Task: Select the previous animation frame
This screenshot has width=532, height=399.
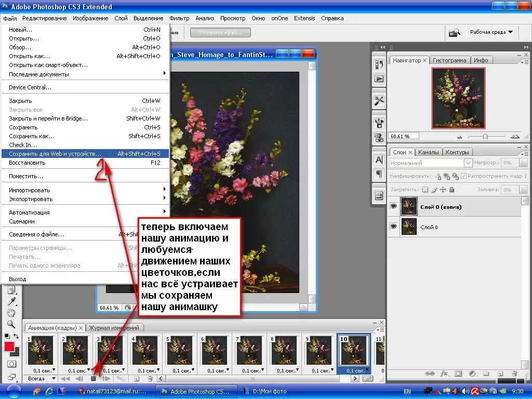Action: [x=79, y=379]
